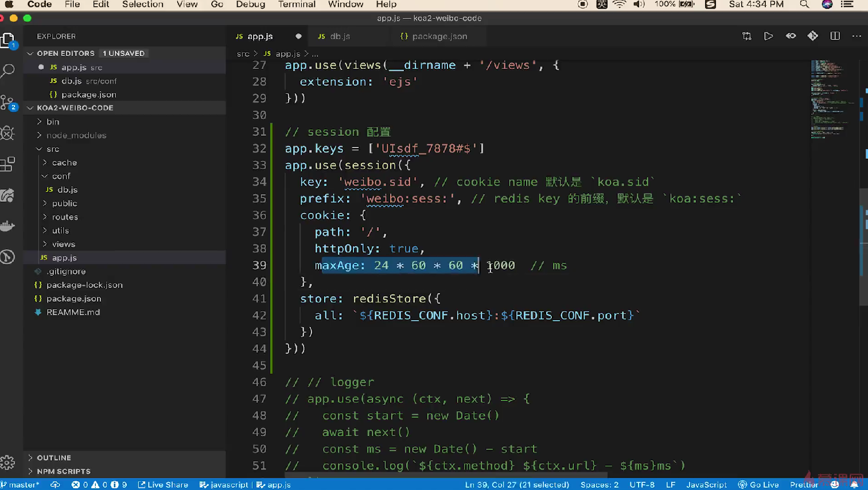868x490 pixels.
Task: Click the Live Share status bar button
Action: pyautogui.click(x=163, y=485)
